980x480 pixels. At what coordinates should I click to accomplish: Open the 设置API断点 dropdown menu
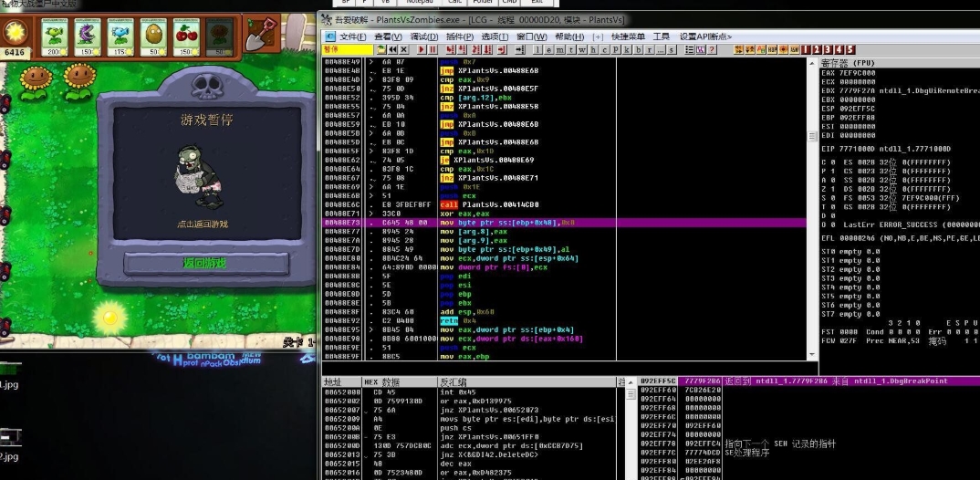pos(705,37)
